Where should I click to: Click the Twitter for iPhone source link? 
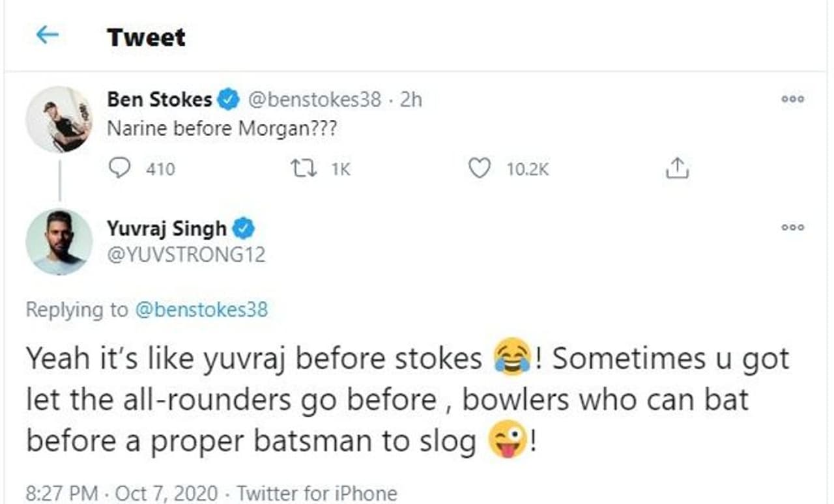click(317, 493)
